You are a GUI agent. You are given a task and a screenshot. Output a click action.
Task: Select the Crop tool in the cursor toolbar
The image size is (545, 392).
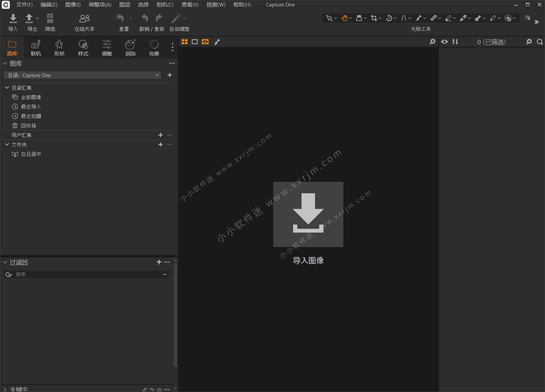tap(373, 18)
